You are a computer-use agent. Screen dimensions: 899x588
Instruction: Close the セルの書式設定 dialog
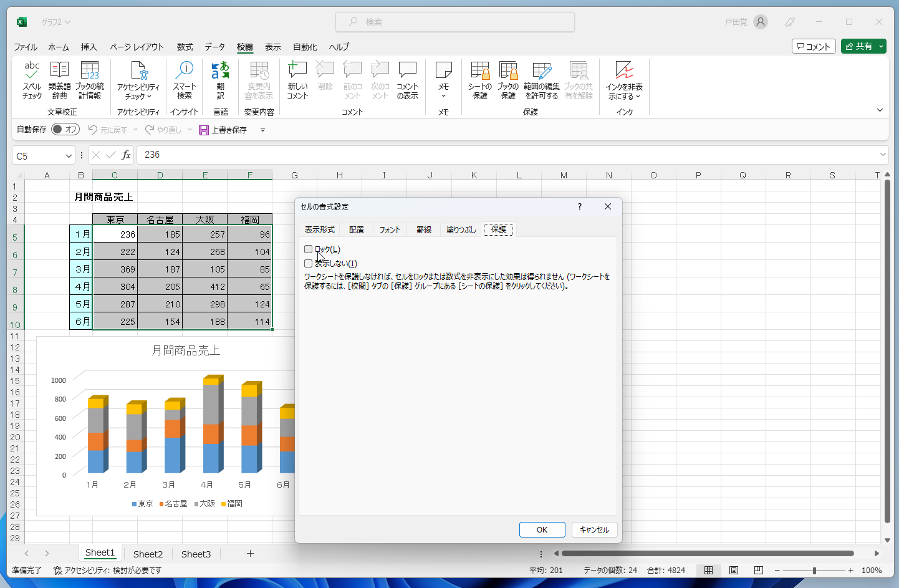(x=608, y=206)
